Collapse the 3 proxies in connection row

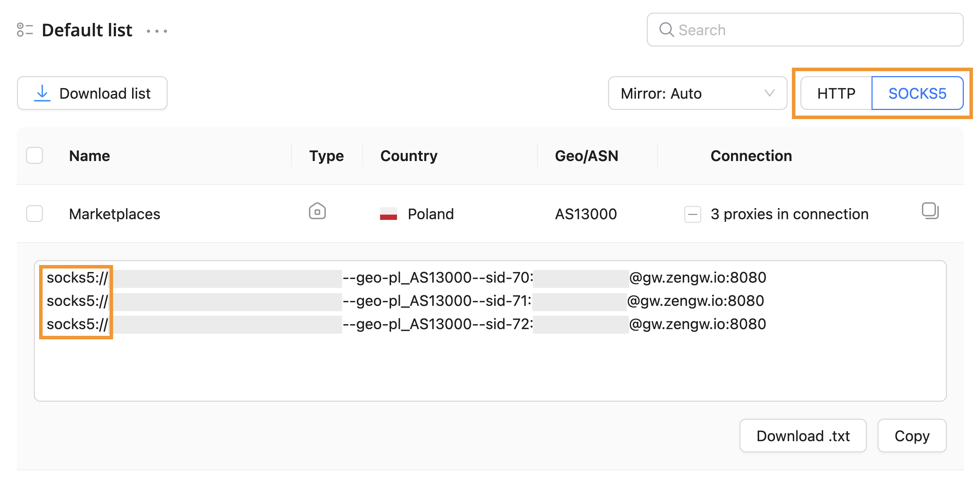coord(693,214)
